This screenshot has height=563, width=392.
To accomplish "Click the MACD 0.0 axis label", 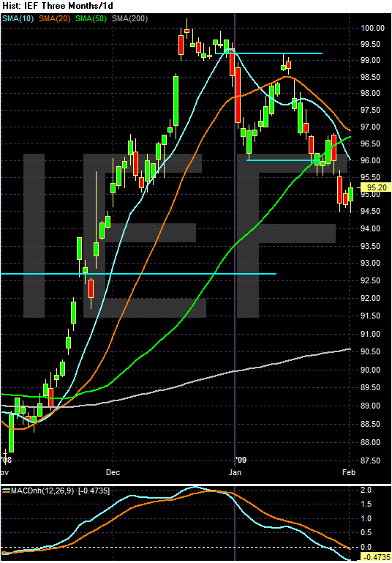I will click(x=366, y=547).
